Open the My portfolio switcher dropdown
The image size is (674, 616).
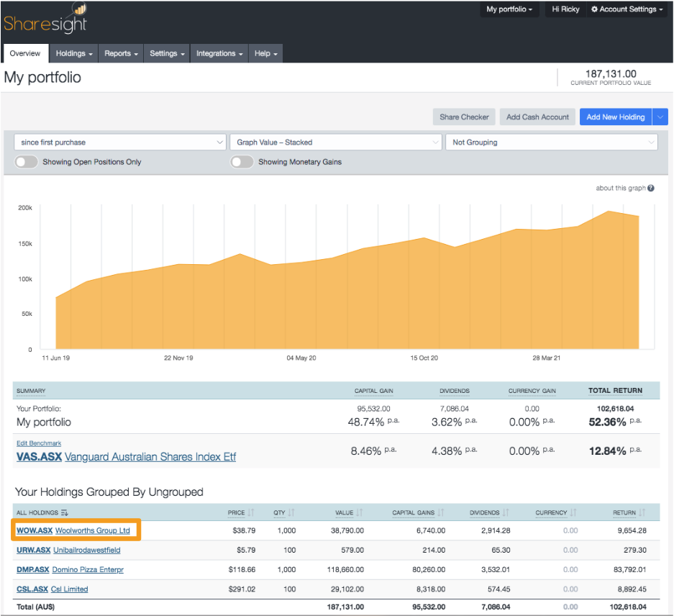509,9
